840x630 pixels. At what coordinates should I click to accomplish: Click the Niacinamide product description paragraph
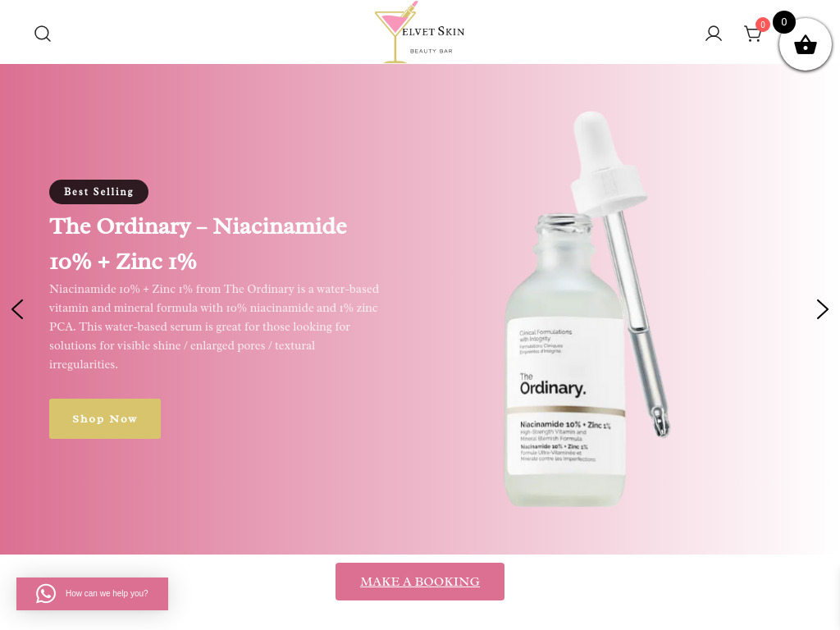214,326
